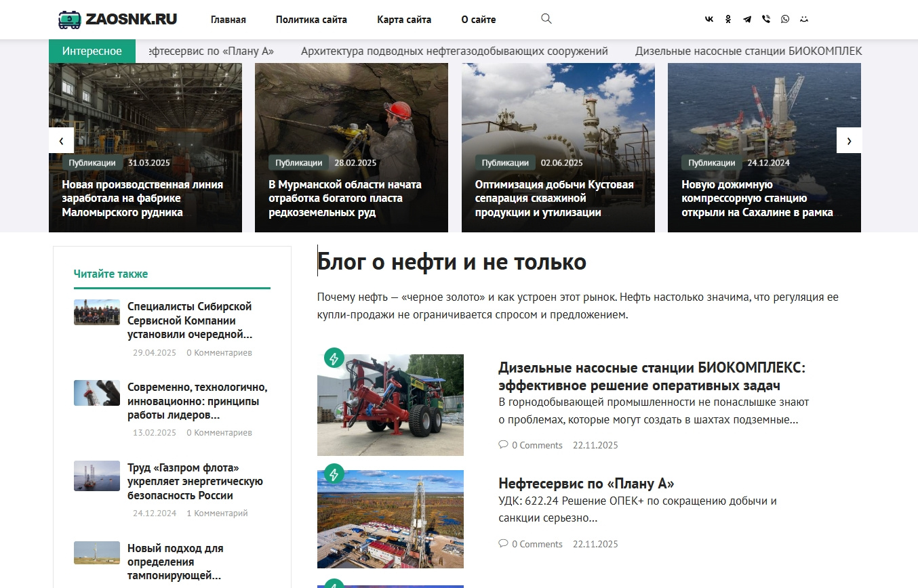Click the Читайте также sidebar heading

tap(111, 274)
